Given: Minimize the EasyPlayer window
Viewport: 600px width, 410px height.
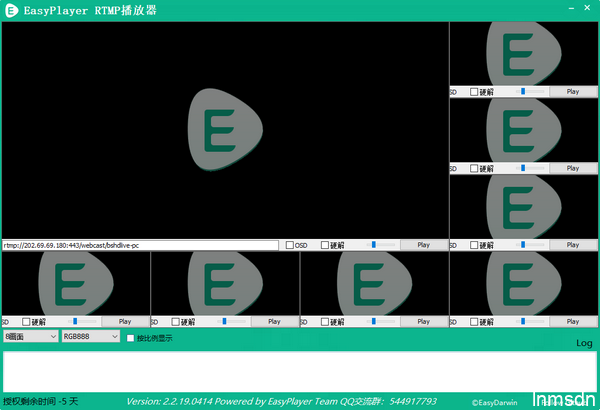Looking at the screenshot, I should coord(571,8).
